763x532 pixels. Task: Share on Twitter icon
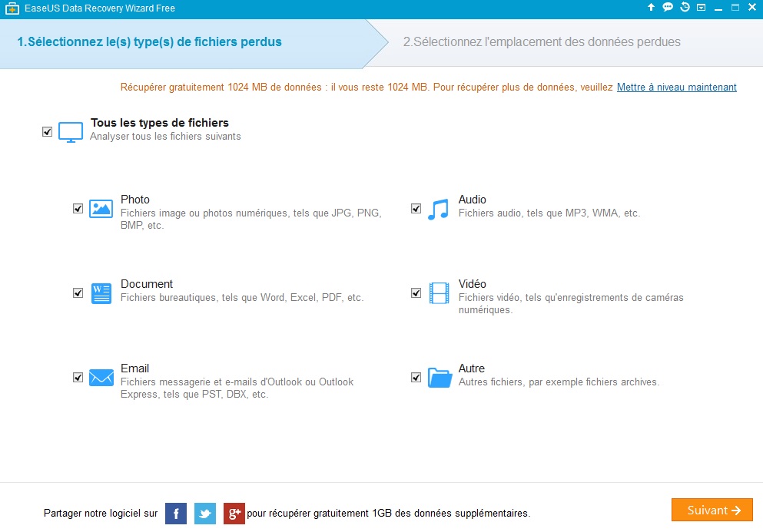coord(205,514)
